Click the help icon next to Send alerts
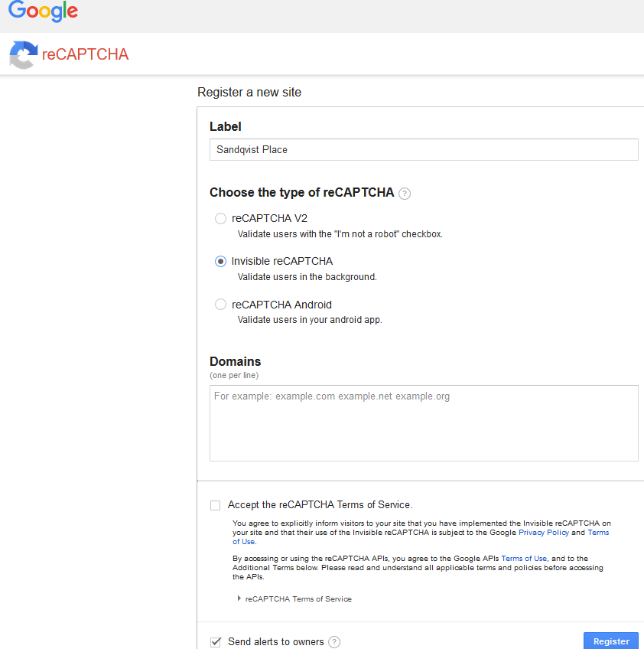644x649 pixels. pyautogui.click(x=334, y=642)
